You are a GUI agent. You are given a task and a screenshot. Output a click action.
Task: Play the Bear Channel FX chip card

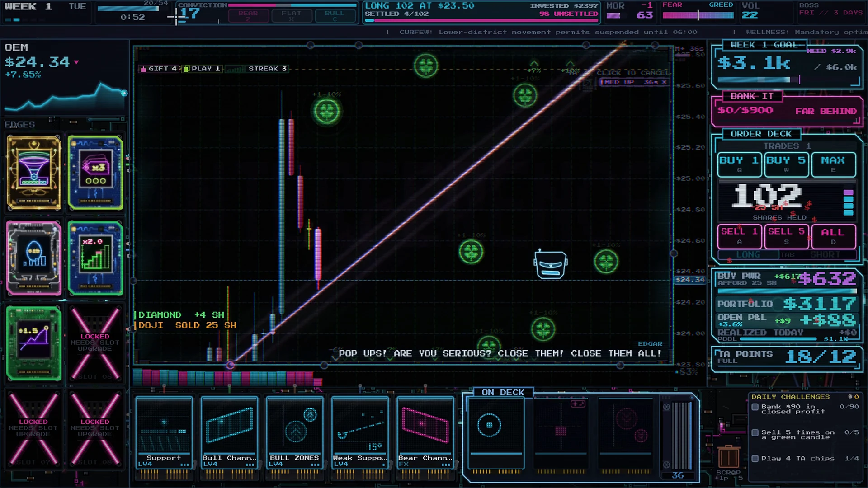coord(425,433)
